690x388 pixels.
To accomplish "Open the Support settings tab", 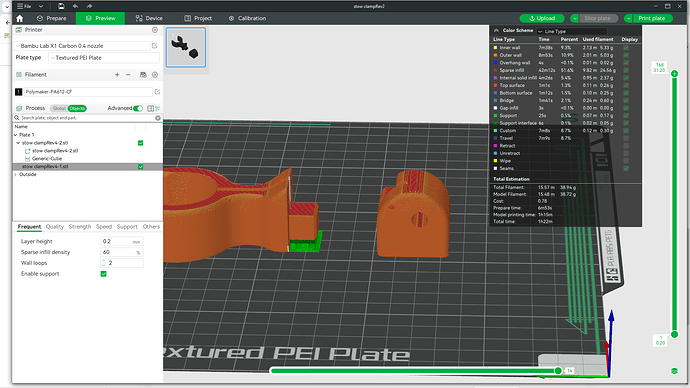I will pos(127,227).
